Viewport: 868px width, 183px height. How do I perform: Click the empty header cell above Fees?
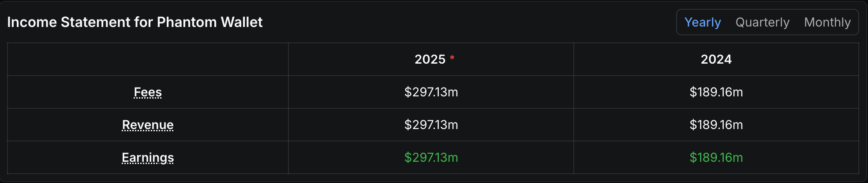(x=148, y=59)
